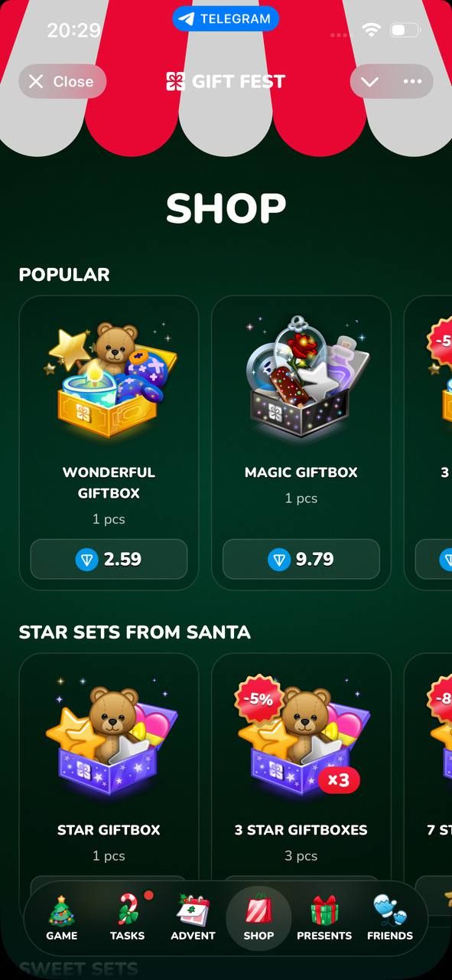
Task: Tap the Telegram pill at top
Action: click(226, 18)
